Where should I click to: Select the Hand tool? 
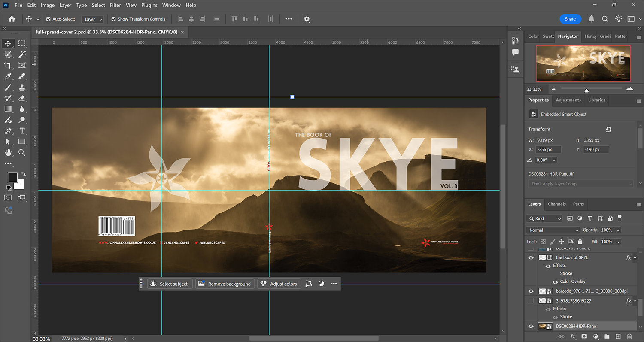(8, 153)
